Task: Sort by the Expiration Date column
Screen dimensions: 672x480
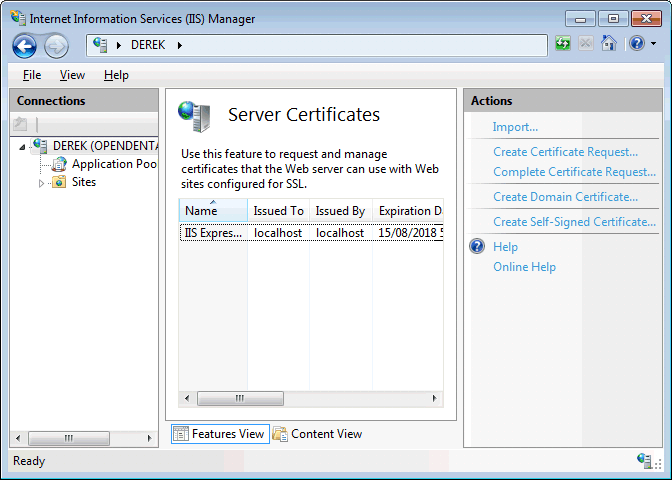Action: 408,210
